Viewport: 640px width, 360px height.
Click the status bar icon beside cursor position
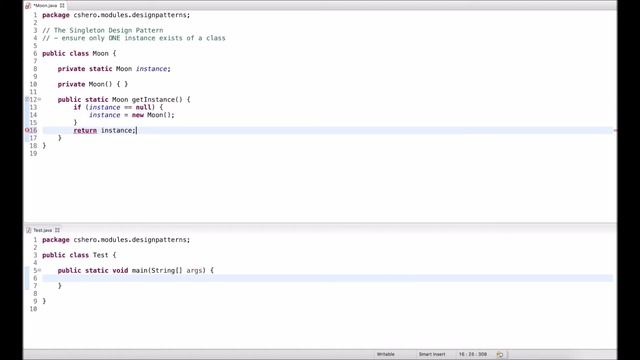[x=500, y=354]
